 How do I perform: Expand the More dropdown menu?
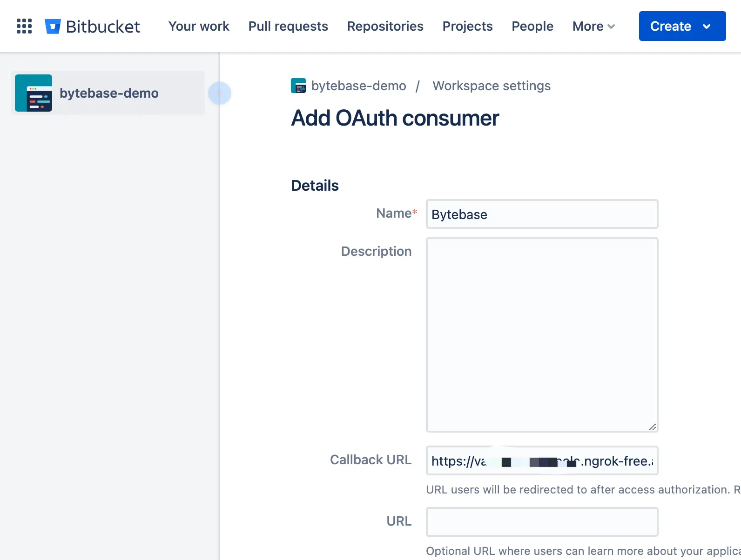tap(593, 26)
